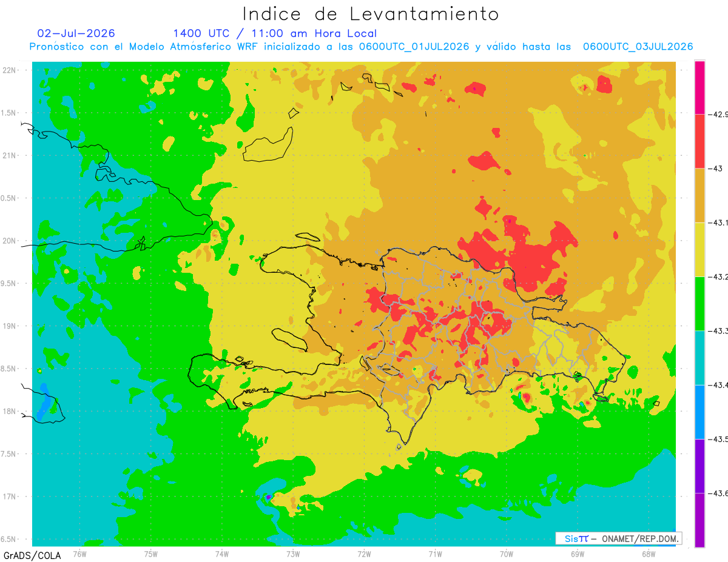This screenshot has width=728, height=562.
Task: Click the magenta swatch at the top of the legend
Action: (699, 87)
